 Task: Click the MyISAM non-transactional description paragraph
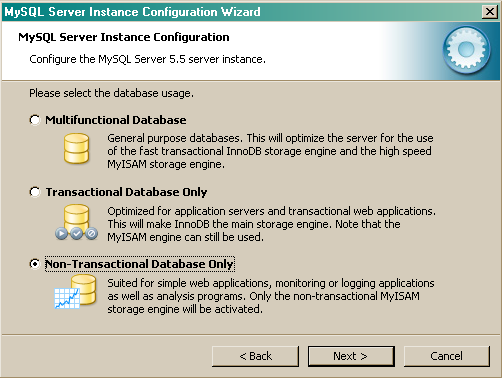tap(271, 296)
